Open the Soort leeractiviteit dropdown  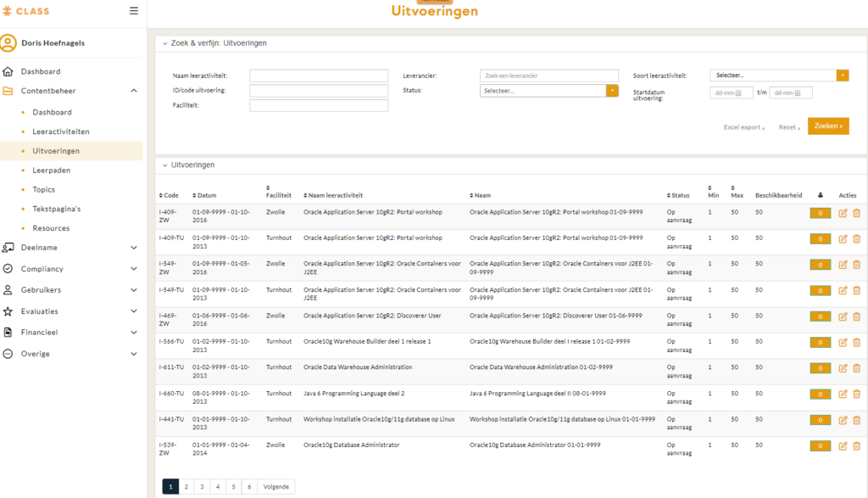pos(842,76)
